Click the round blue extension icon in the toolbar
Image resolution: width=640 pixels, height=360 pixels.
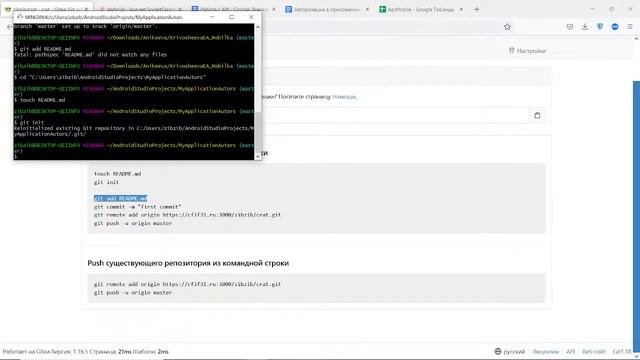pos(615,27)
